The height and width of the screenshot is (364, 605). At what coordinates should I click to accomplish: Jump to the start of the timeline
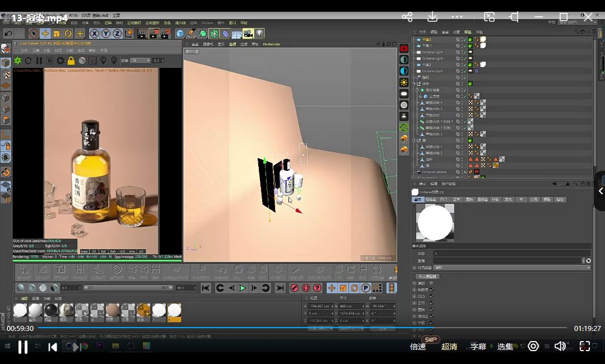206,288
